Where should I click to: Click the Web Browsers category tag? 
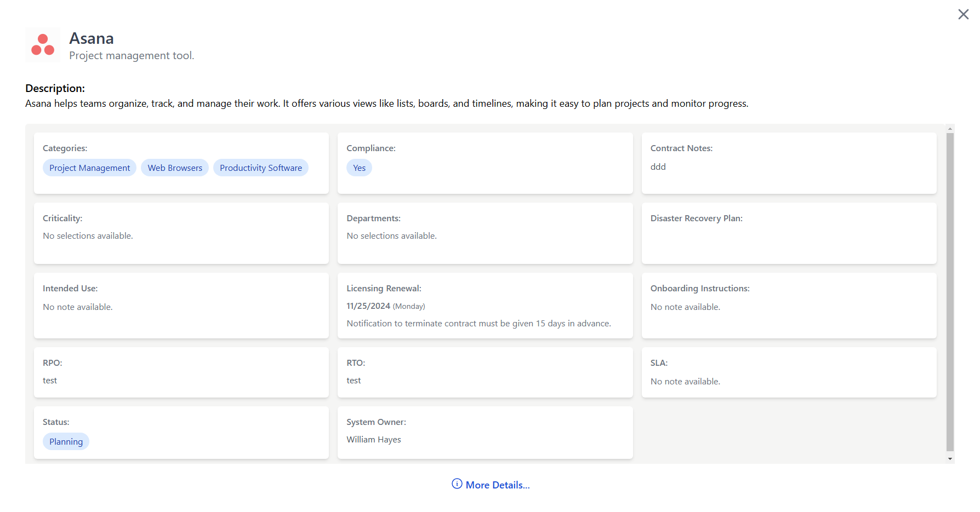pyautogui.click(x=175, y=168)
